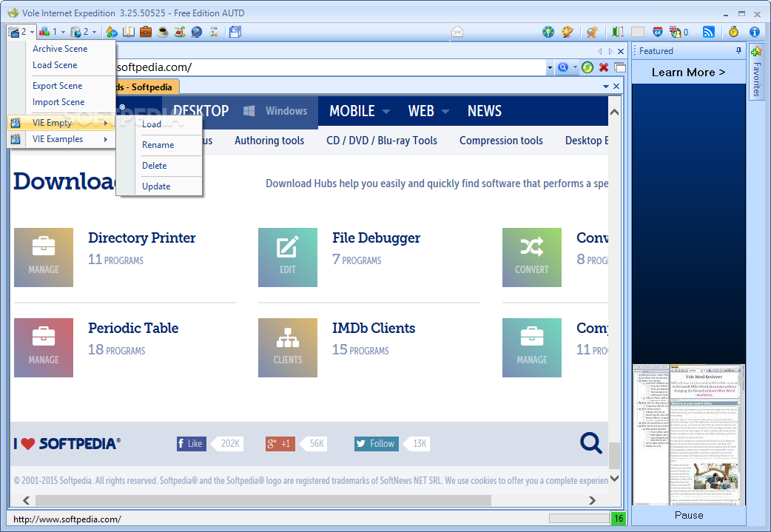Select Delete in VIE Empty submenu
Viewport: 771px width, 532px height.
point(155,166)
